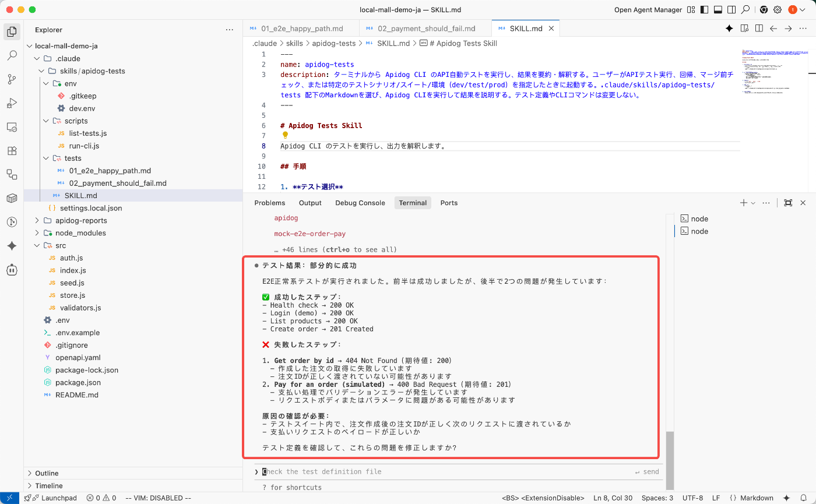
Task: Open the Run and Debug view
Action: click(x=12, y=103)
